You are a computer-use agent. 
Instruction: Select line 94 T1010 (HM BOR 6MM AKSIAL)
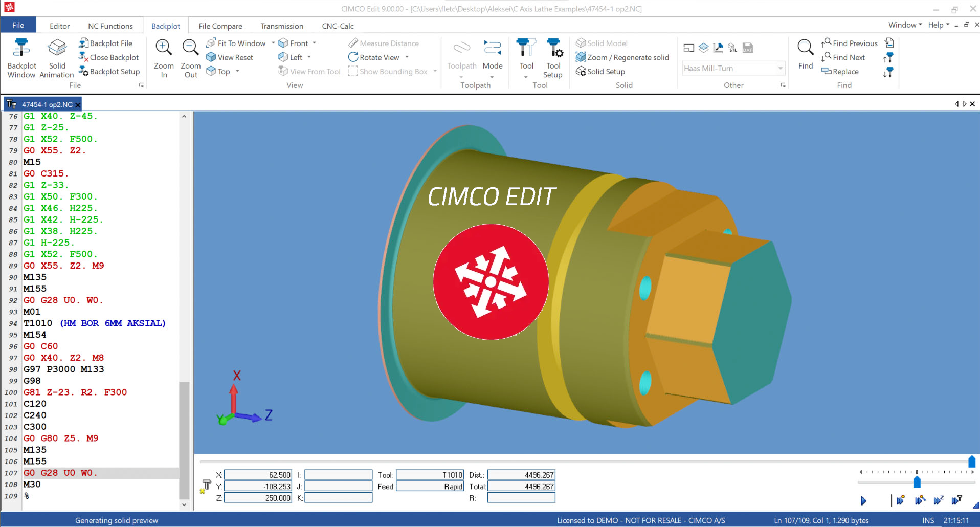pos(94,323)
